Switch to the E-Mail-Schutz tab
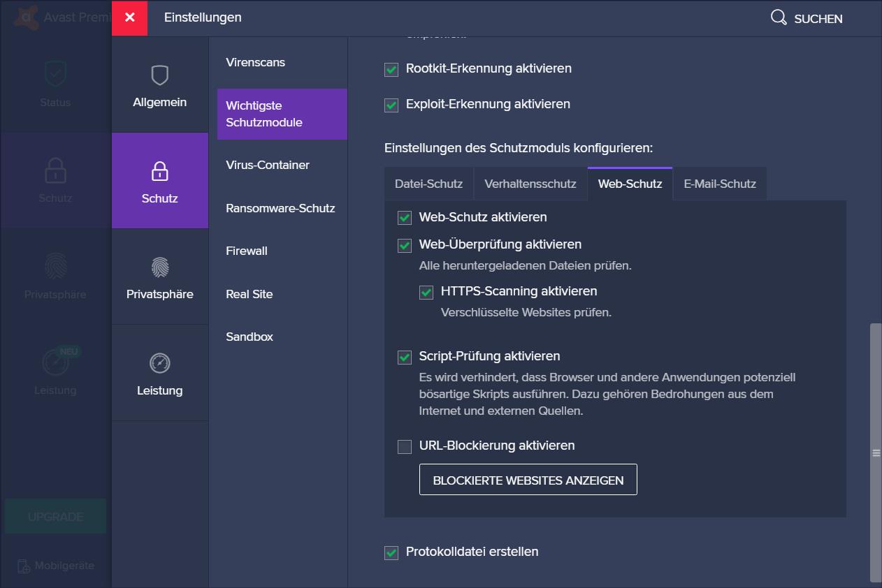 coord(720,184)
